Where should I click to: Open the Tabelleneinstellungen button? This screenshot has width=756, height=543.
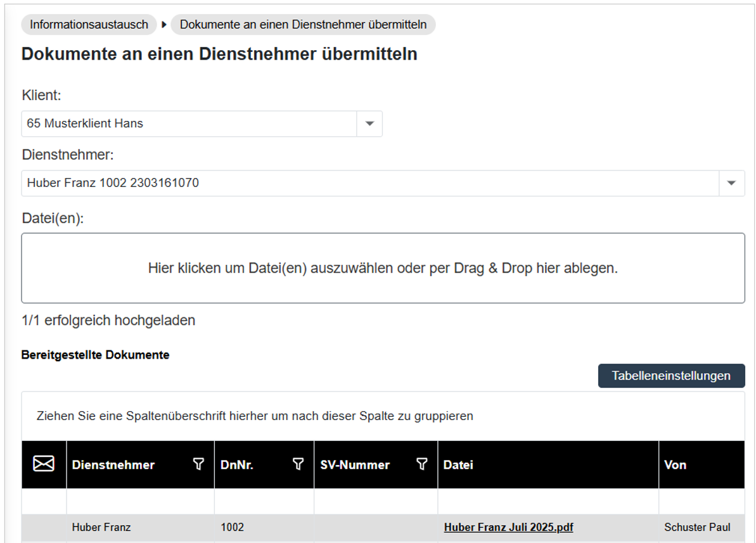[x=671, y=376]
